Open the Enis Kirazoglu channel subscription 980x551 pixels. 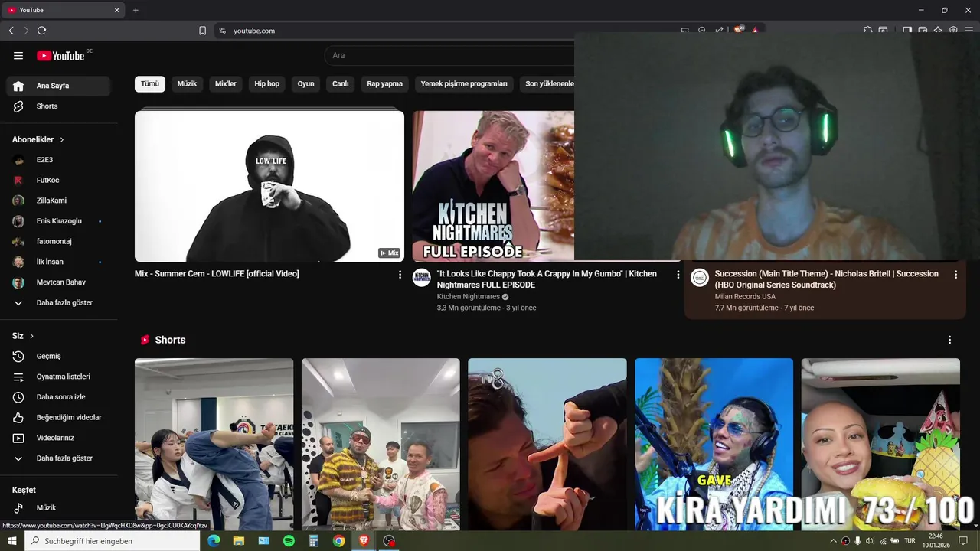[58, 221]
